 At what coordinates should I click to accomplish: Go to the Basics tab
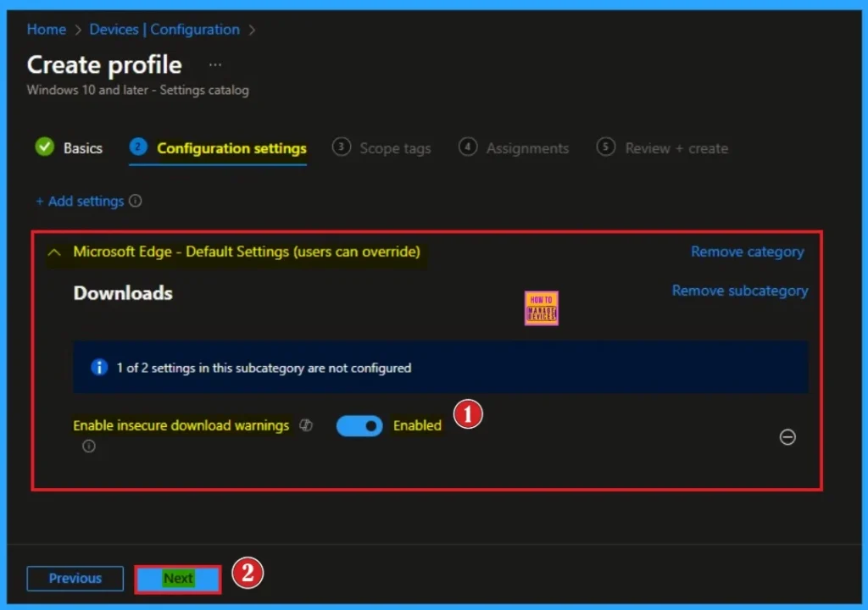click(x=70, y=147)
